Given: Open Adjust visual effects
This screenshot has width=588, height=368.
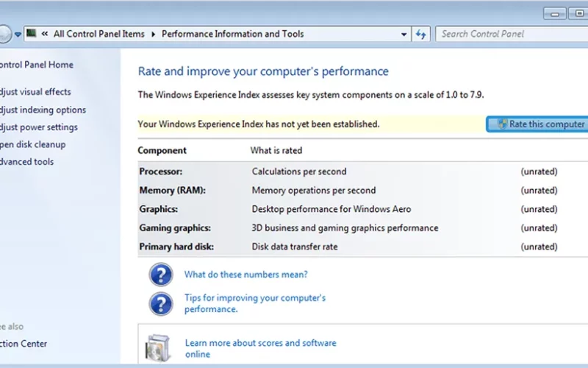Looking at the screenshot, I should click(x=35, y=91).
